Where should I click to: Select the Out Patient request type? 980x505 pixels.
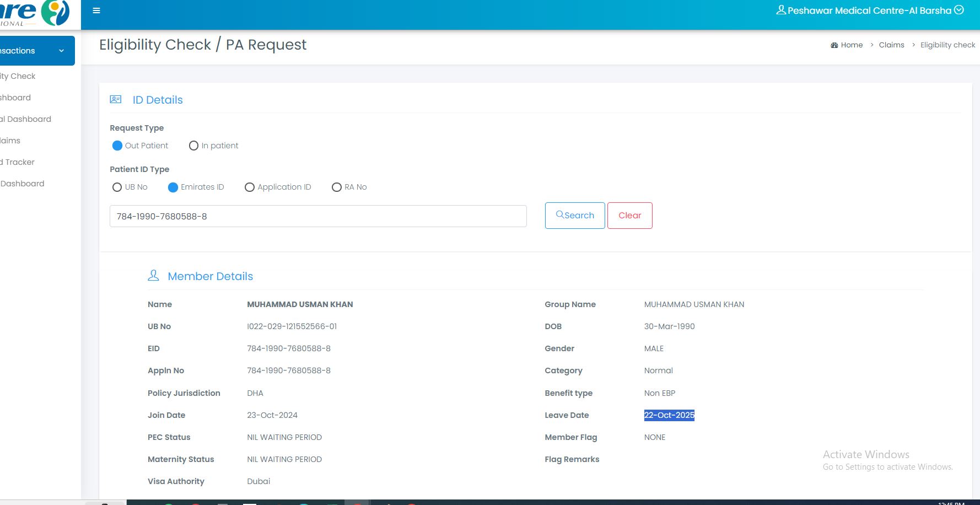point(117,146)
